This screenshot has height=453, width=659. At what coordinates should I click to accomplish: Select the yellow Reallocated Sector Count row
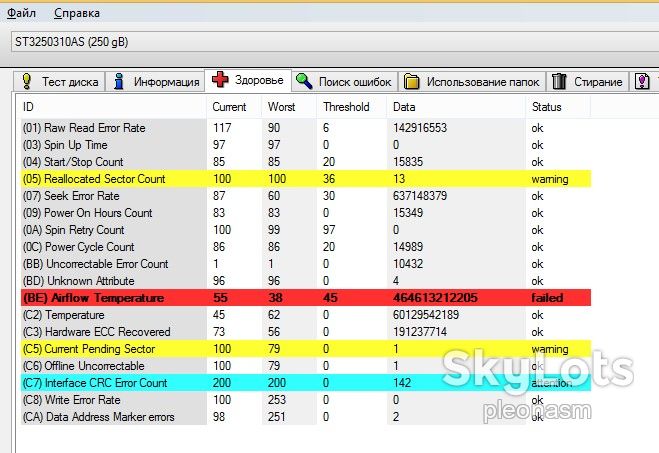coord(306,179)
